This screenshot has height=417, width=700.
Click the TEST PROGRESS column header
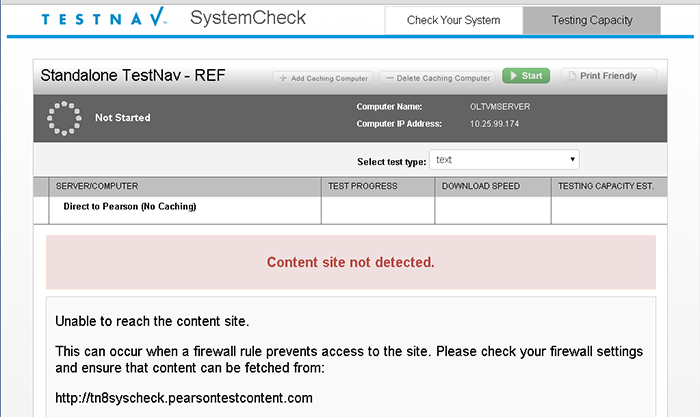[x=362, y=186]
